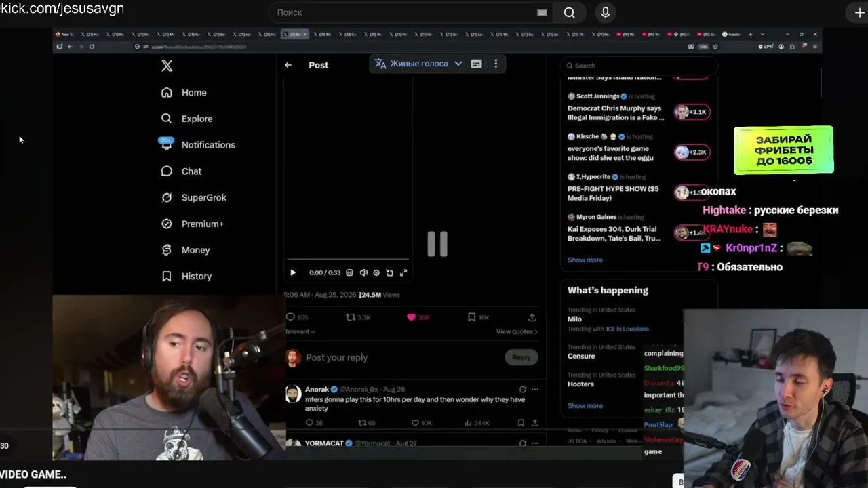Open more options on Anorak's reply
Image resolution: width=868 pixels, height=488 pixels.
point(535,390)
